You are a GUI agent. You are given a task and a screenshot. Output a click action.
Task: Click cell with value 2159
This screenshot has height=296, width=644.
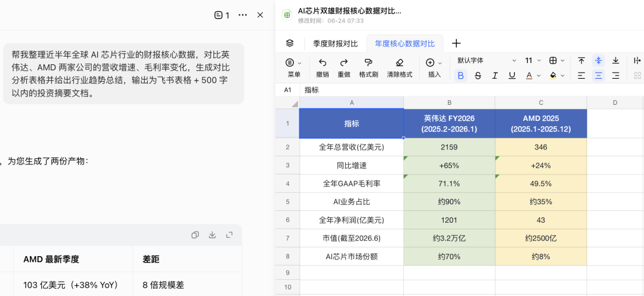click(450, 147)
